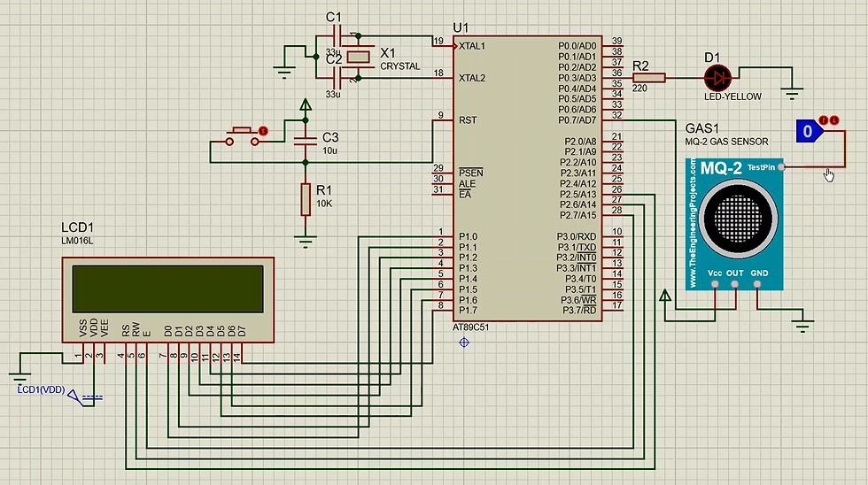
Task: Select capacitor C1 symbol
Action: coord(338,36)
